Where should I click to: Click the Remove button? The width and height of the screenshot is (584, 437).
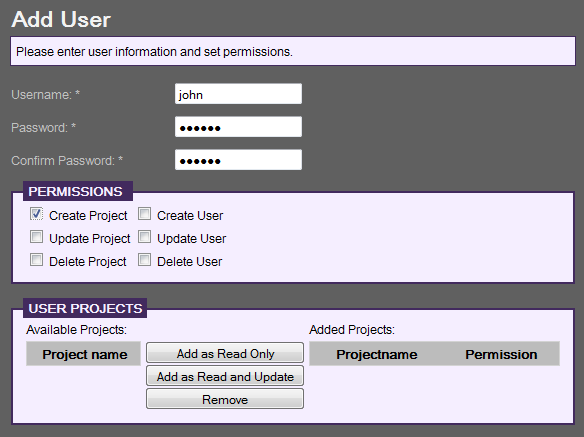tap(225, 399)
